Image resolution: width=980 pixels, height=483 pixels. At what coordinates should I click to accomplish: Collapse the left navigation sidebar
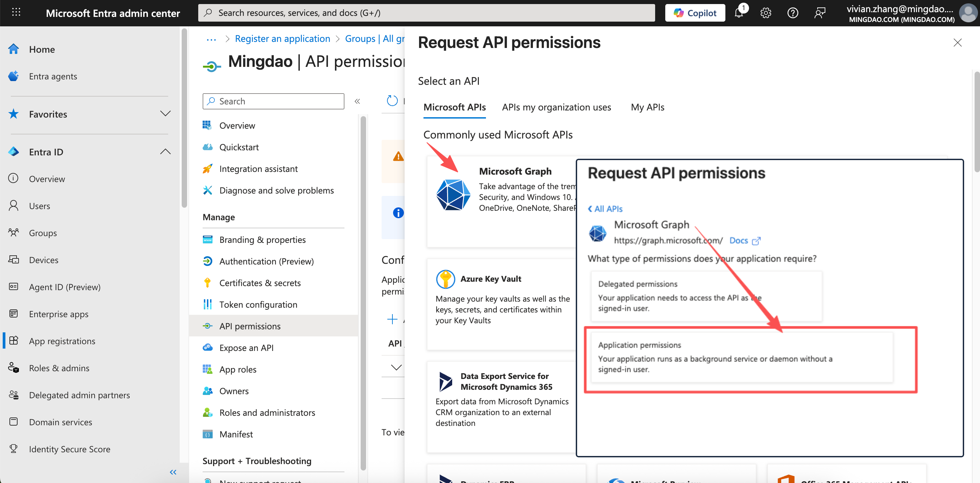173,472
